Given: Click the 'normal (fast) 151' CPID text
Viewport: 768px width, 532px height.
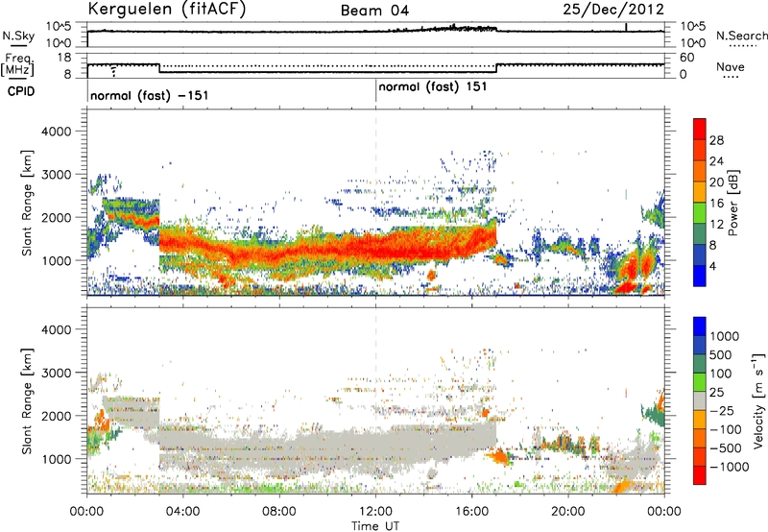Looking at the screenshot, I should [433, 87].
